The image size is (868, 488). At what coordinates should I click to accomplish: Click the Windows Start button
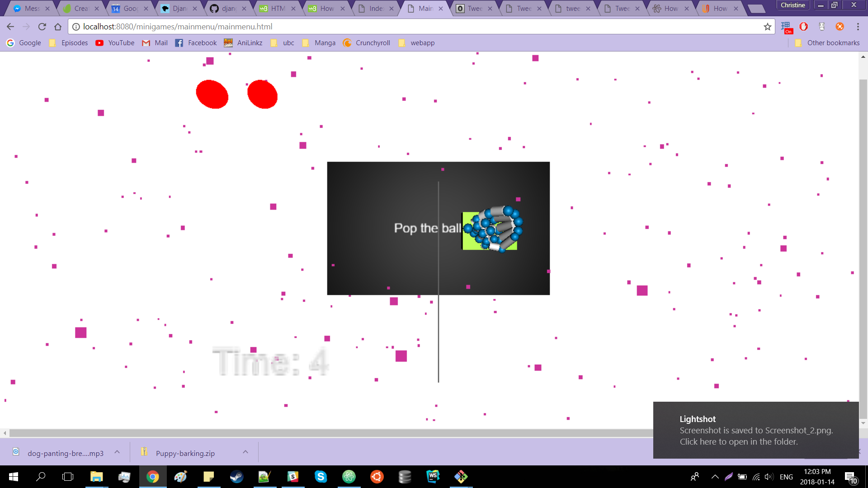click(x=13, y=477)
